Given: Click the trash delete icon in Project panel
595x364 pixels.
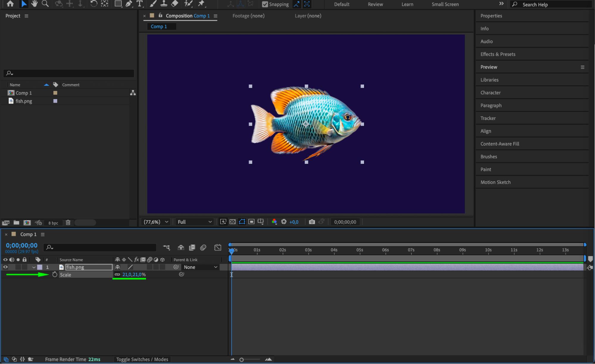Looking at the screenshot, I should pos(68,223).
